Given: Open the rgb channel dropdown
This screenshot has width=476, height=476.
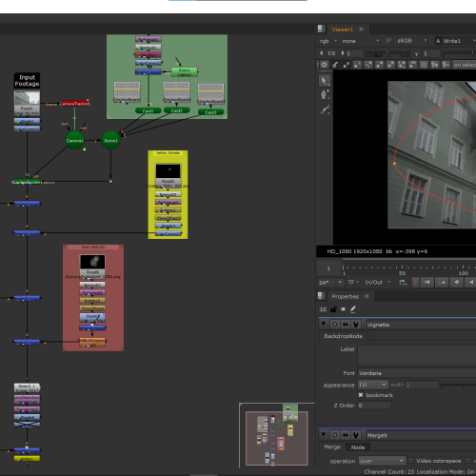Looking at the screenshot, I should pyautogui.click(x=328, y=41).
